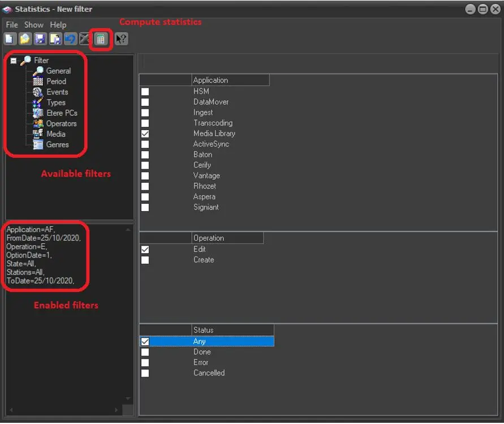Open the Show menu
Screen dimensions: 504x424
point(34,25)
